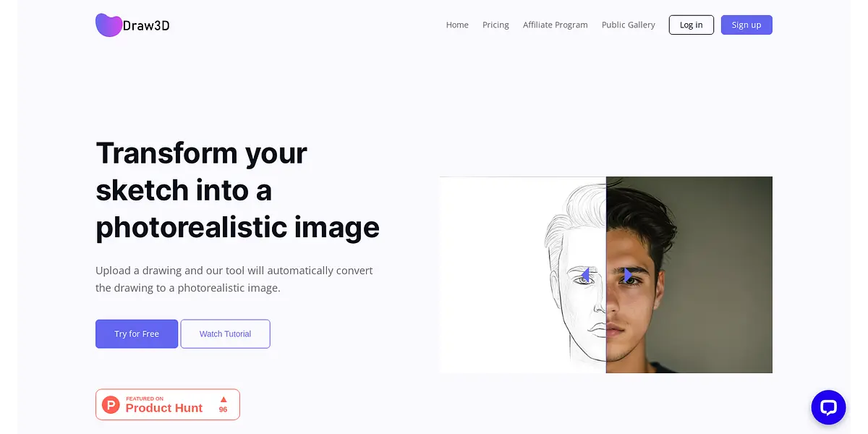Screen dimensions: 868x434
Task: Click the Product Hunt 'P' circle icon
Action: (x=111, y=404)
